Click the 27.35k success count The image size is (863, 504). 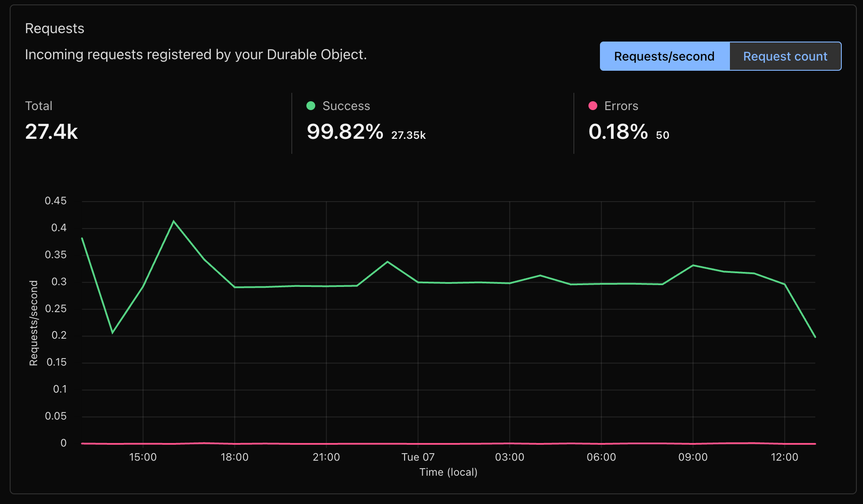coord(408,135)
